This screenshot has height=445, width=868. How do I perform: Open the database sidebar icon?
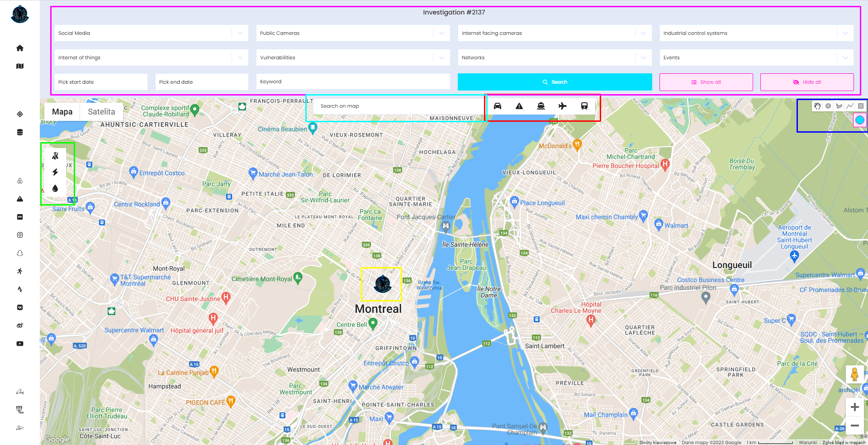pos(20,132)
